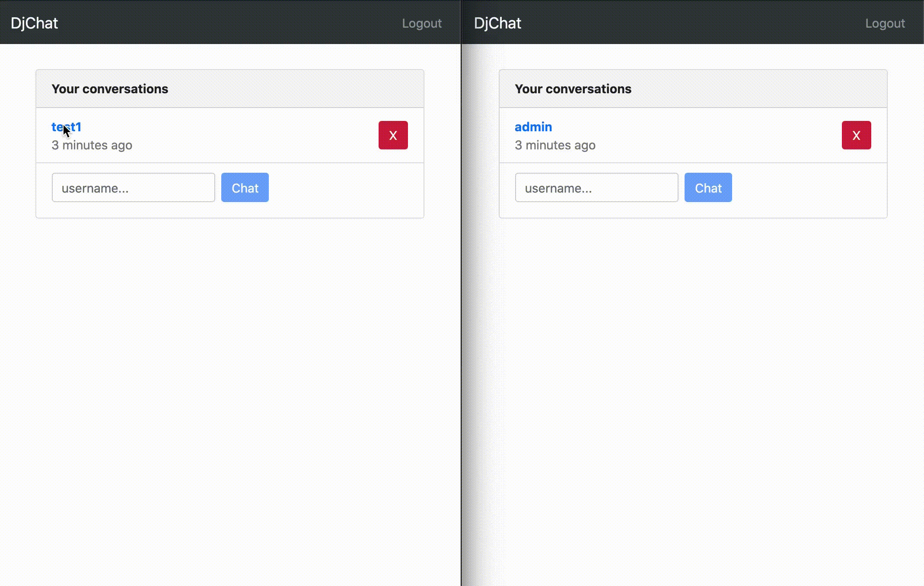Click the DjChat logo on left navbar

pyautogui.click(x=34, y=23)
